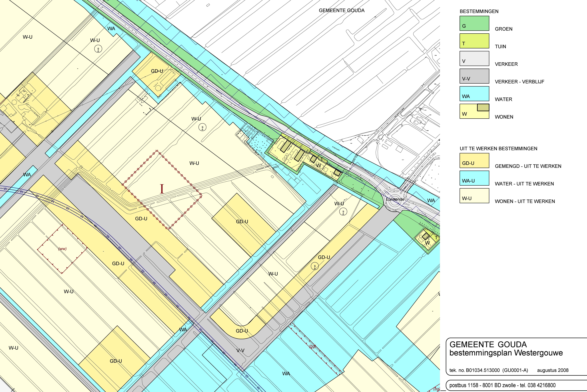Select the grey V-V legend swatch
Viewport: 587px width, 392px height.
coord(474,76)
